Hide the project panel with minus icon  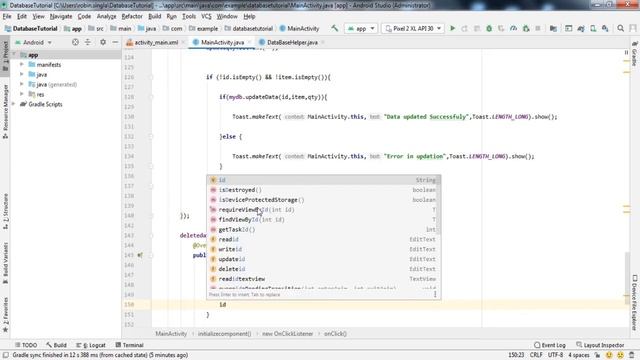[x=115, y=42]
